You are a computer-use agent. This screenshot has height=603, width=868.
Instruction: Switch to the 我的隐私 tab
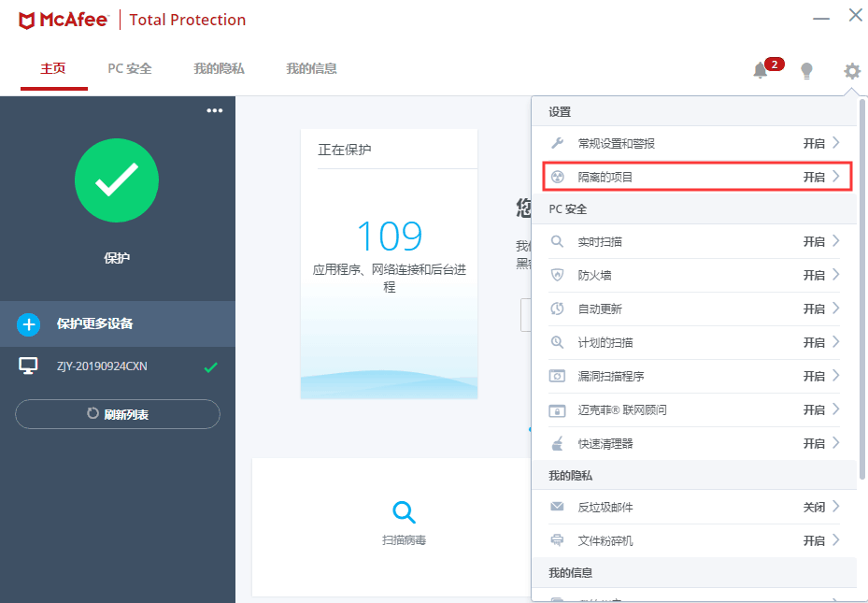tap(219, 68)
